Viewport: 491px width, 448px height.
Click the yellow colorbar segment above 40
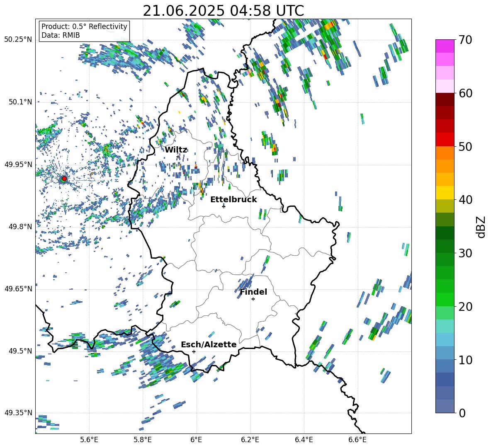point(445,193)
